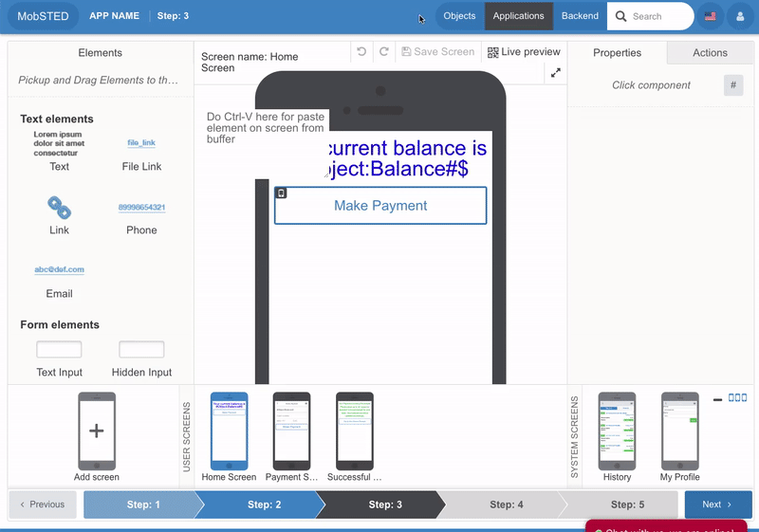Go to Step: 2
This screenshot has width=759, height=532.
(x=265, y=504)
